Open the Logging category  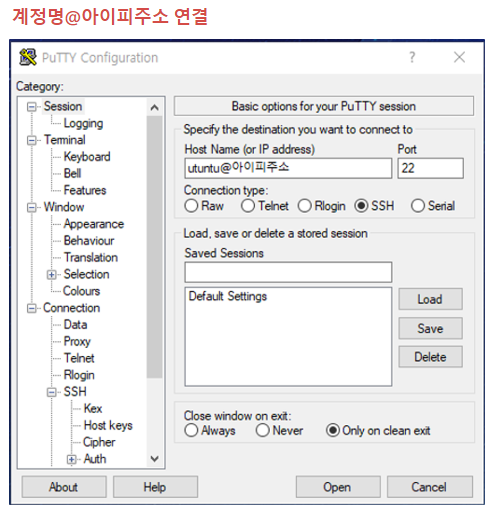coord(83,123)
